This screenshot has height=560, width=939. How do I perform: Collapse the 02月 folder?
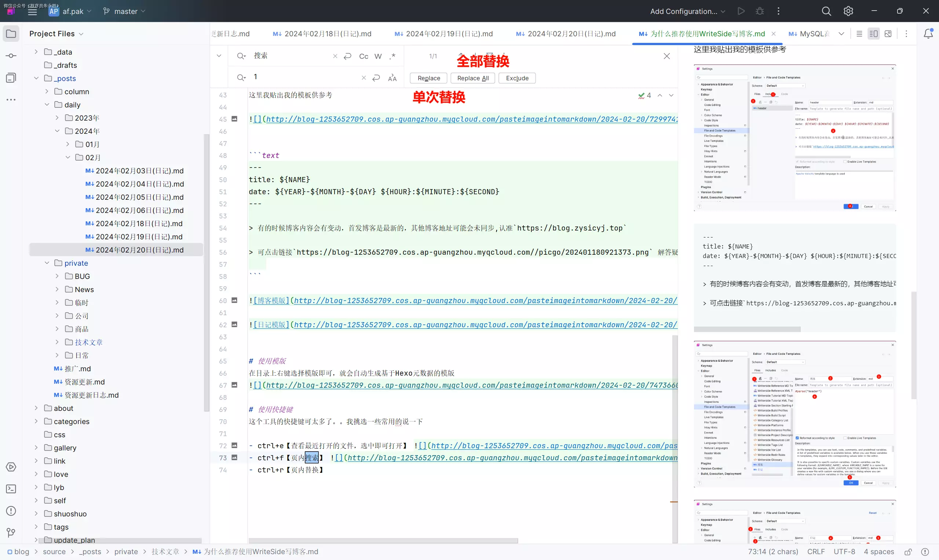click(x=68, y=157)
